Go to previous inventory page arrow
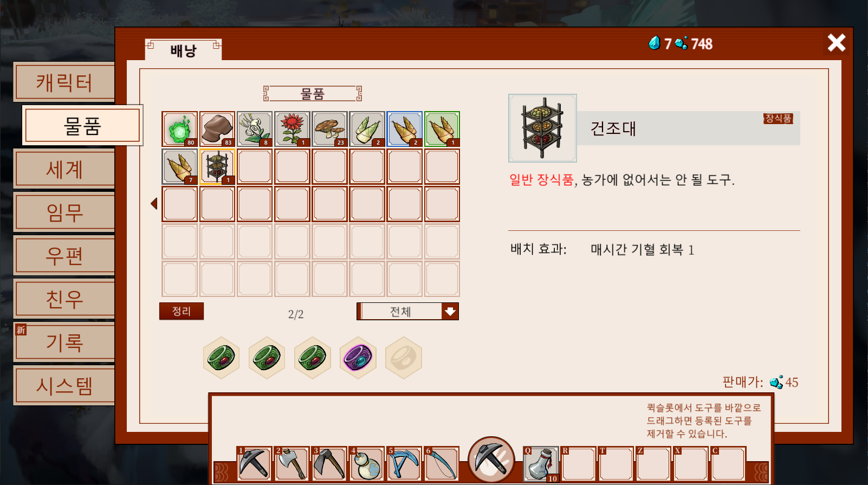Screen dimensions: 868x485 pyautogui.click(x=154, y=204)
